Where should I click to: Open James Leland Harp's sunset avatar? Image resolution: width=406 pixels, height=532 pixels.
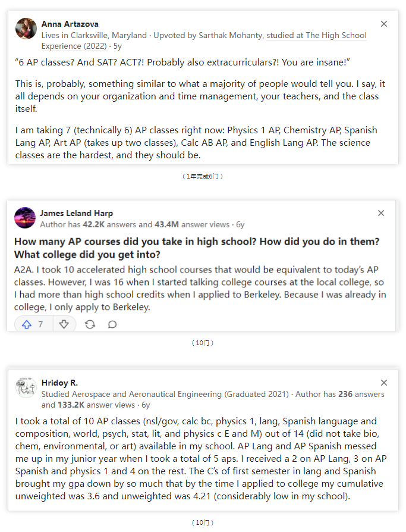click(25, 218)
